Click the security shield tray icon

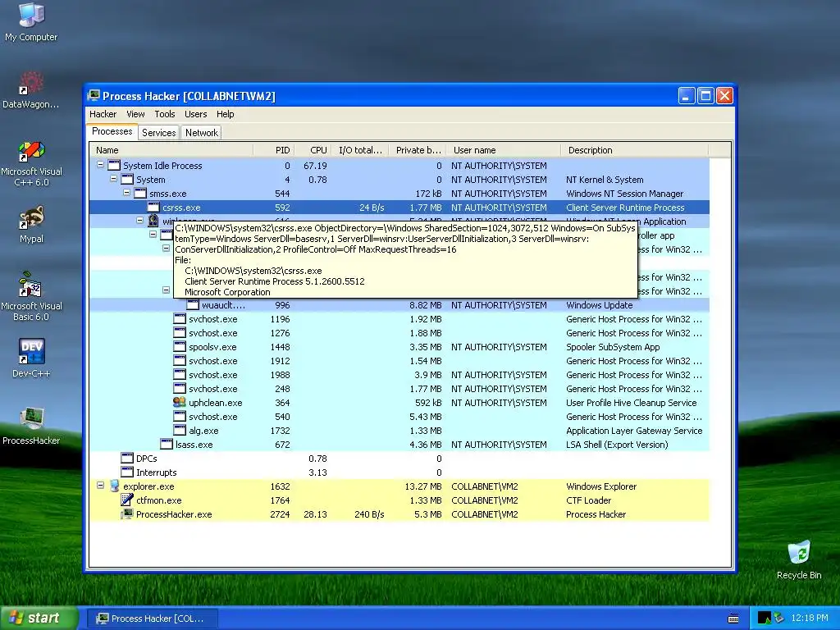[779, 618]
